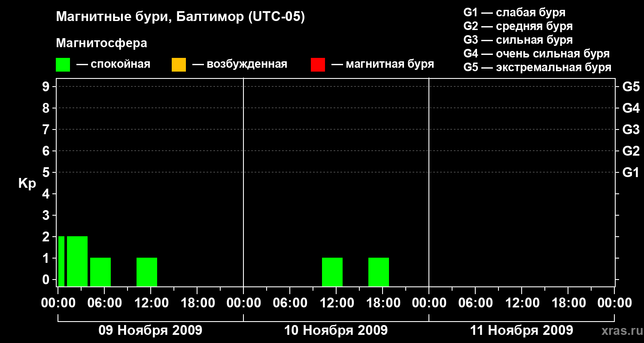Click the line 'G4 — очень сильная буря'
Viewport: 644px width, 343px height.
[536, 54]
